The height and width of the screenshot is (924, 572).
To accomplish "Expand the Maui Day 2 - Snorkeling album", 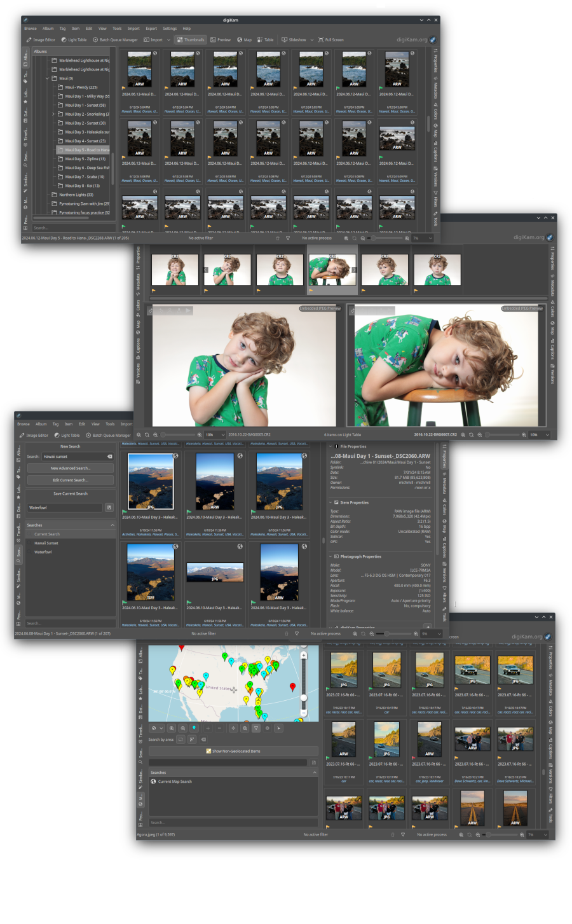I will coord(54,113).
